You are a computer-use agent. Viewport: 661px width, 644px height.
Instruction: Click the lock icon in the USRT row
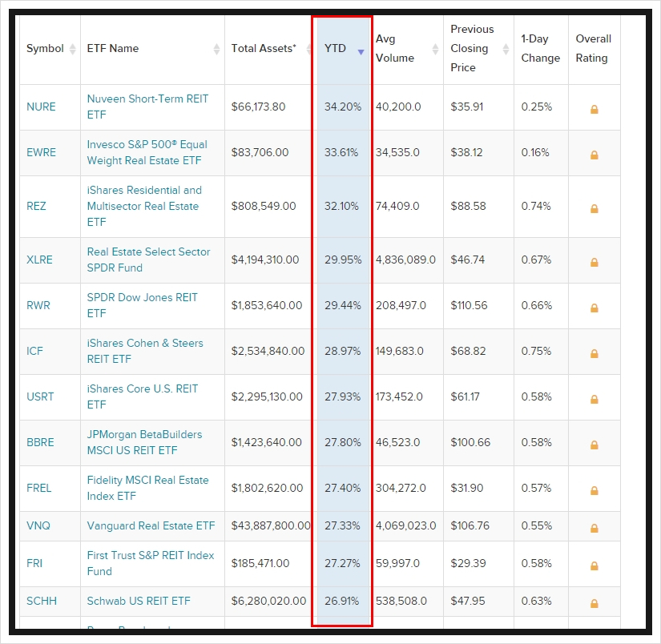(x=594, y=399)
